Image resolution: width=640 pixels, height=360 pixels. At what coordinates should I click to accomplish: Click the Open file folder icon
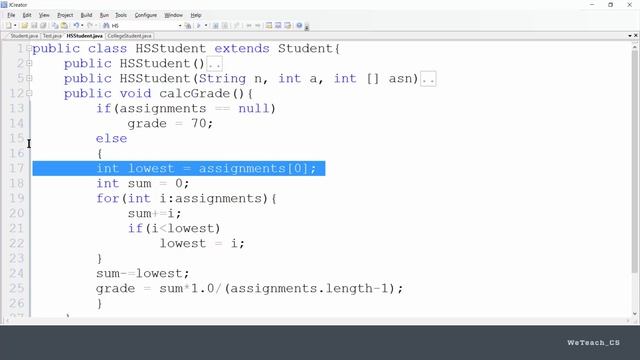point(24,26)
